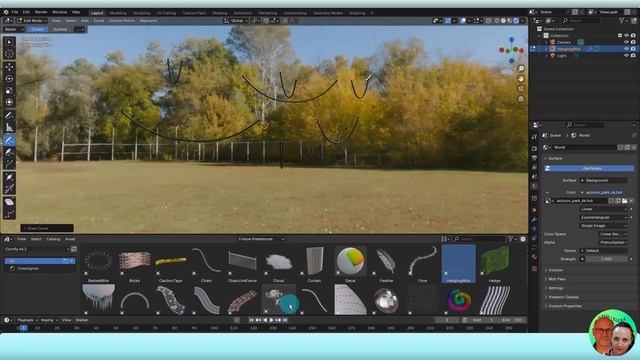Click the Blender logo menu icon

[6, 12]
